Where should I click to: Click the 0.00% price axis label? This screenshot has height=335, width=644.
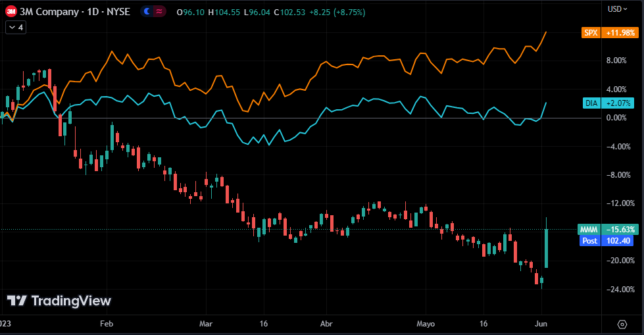616,118
